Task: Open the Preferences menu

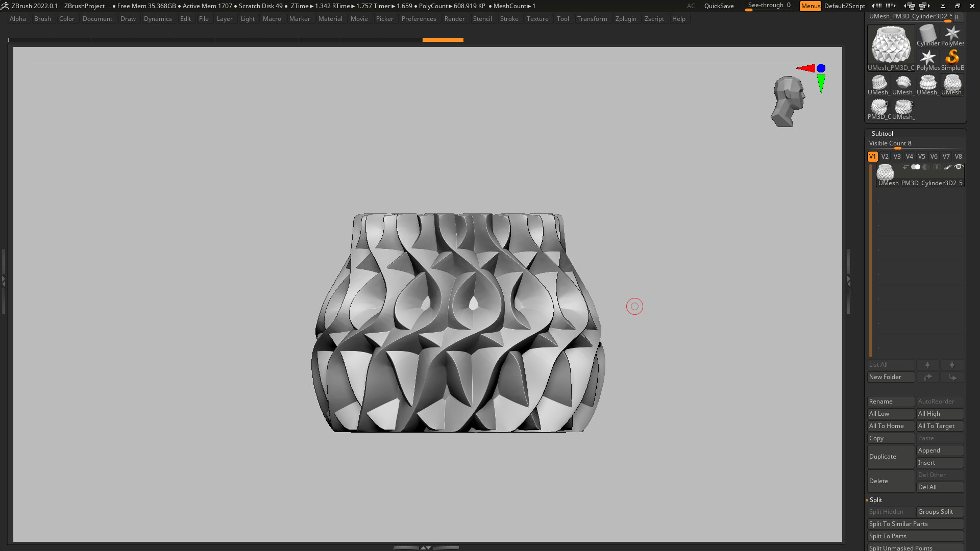Action: click(419, 19)
